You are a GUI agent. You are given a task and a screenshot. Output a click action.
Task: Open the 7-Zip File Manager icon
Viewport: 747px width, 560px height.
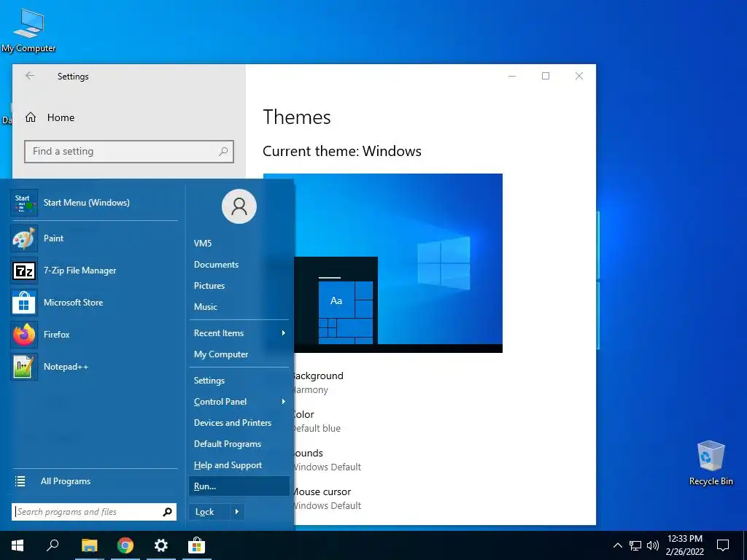[24, 271]
